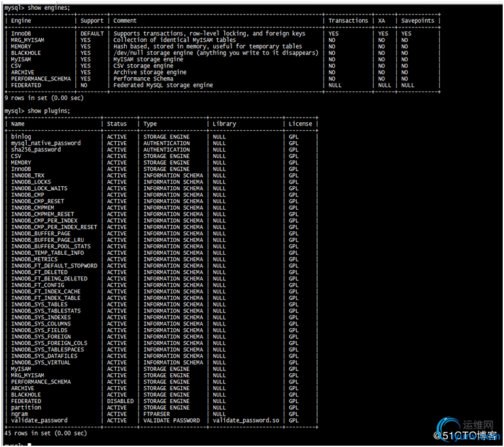Click the AUTHENTICATION type of sha256_password row
The height and width of the screenshot is (447, 504).
click(167, 150)
